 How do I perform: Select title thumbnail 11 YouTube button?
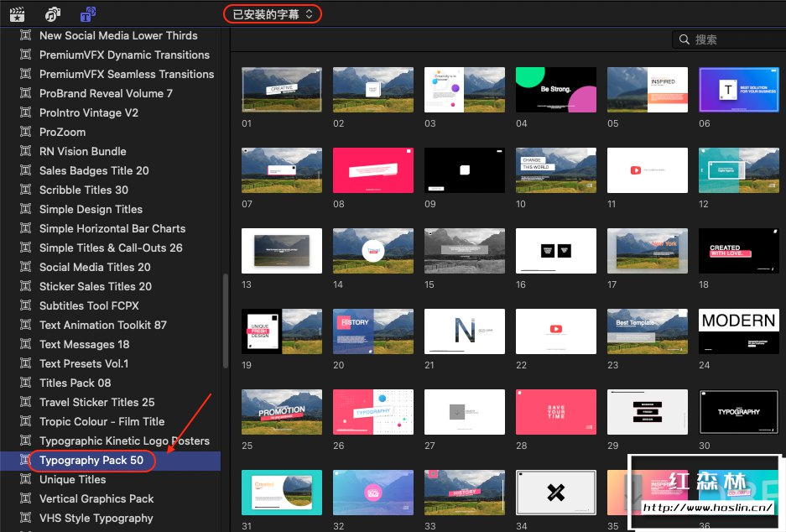(x=648, y=170)
